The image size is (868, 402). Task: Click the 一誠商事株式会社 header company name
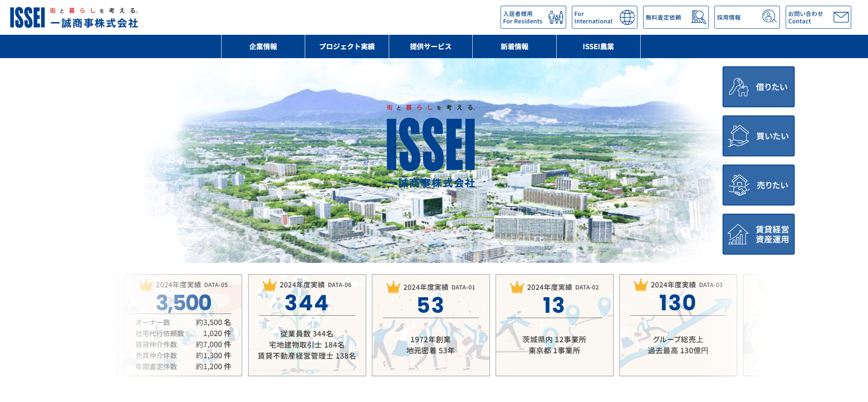94,23
